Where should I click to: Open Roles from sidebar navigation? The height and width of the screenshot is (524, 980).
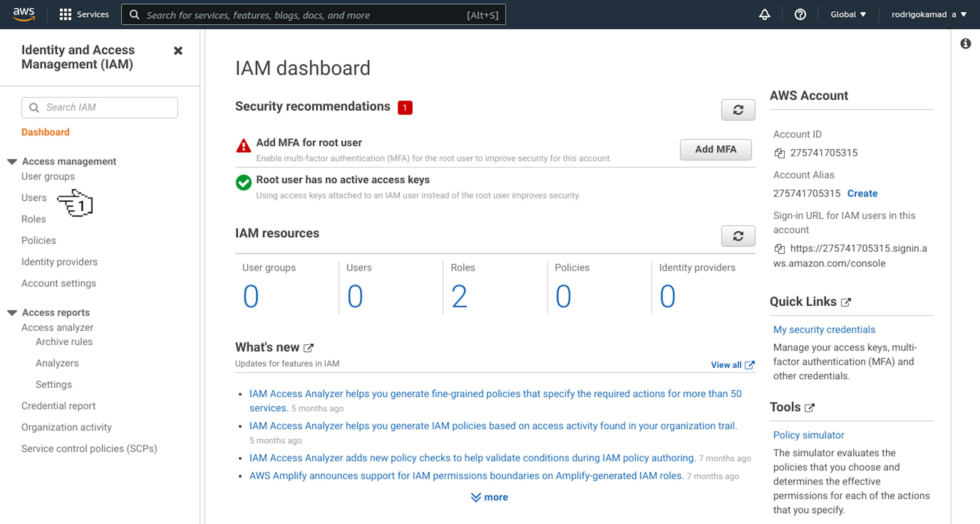34,218
